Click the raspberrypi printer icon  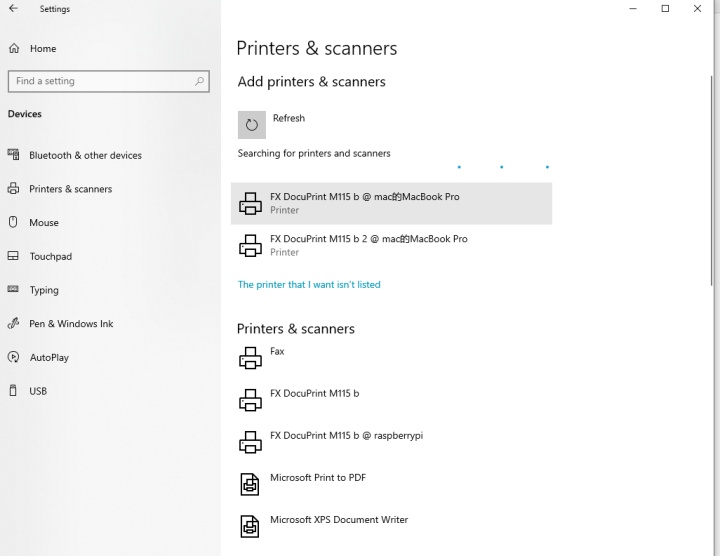250,442
